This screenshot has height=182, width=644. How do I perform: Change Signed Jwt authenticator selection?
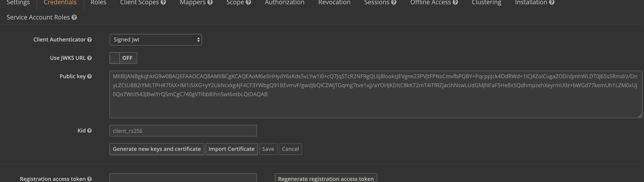click(x=156, y=39)
